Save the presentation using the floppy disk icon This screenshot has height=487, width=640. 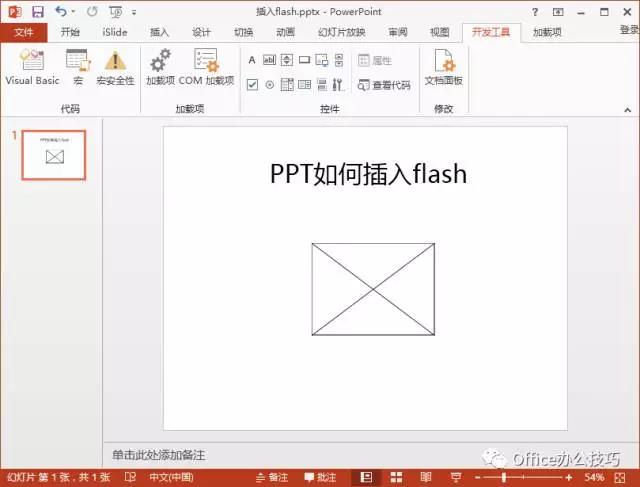[38, 12]
